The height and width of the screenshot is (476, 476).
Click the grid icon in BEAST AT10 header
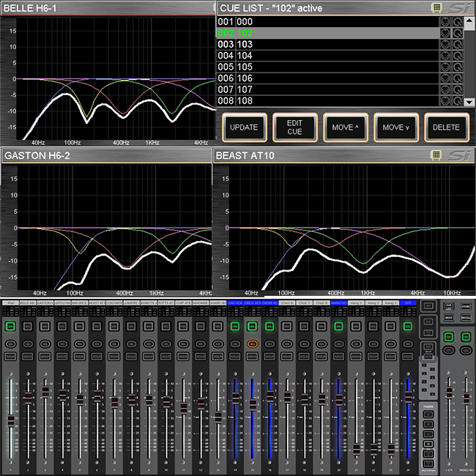[436, 155]
